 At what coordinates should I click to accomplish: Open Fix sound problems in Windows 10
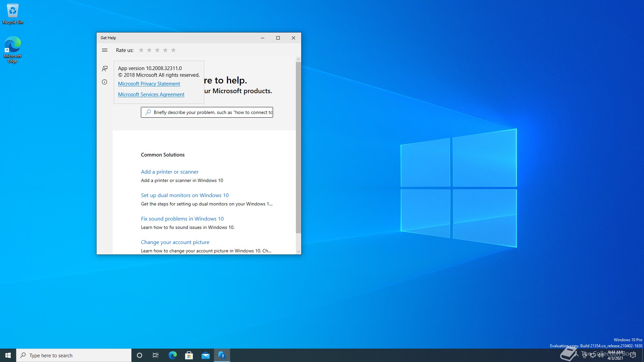coord(182,219)
